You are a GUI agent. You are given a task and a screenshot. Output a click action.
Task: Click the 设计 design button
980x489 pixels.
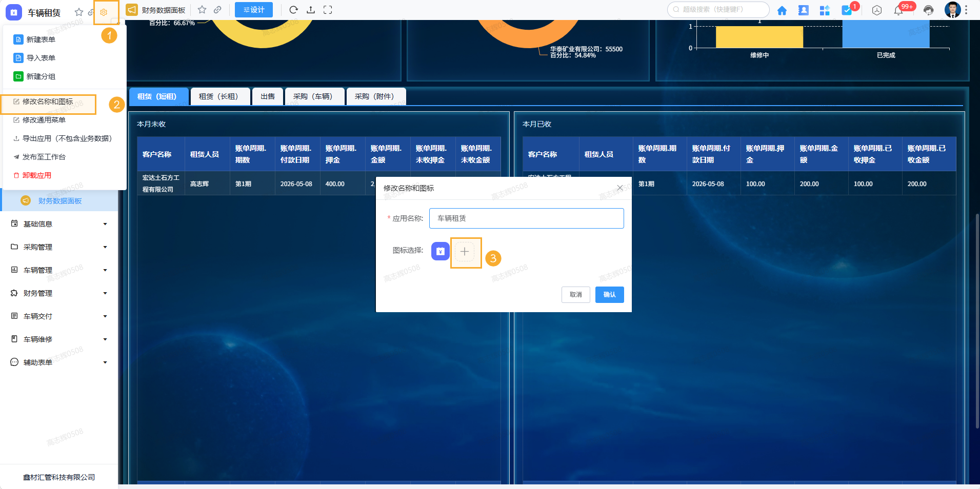[x=254, y=10]
